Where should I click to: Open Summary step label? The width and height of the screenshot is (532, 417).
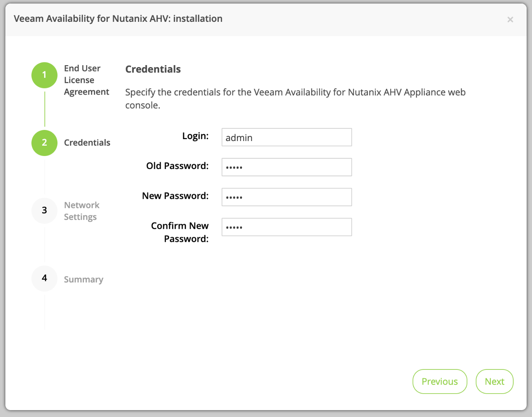(x=84, y=279)
